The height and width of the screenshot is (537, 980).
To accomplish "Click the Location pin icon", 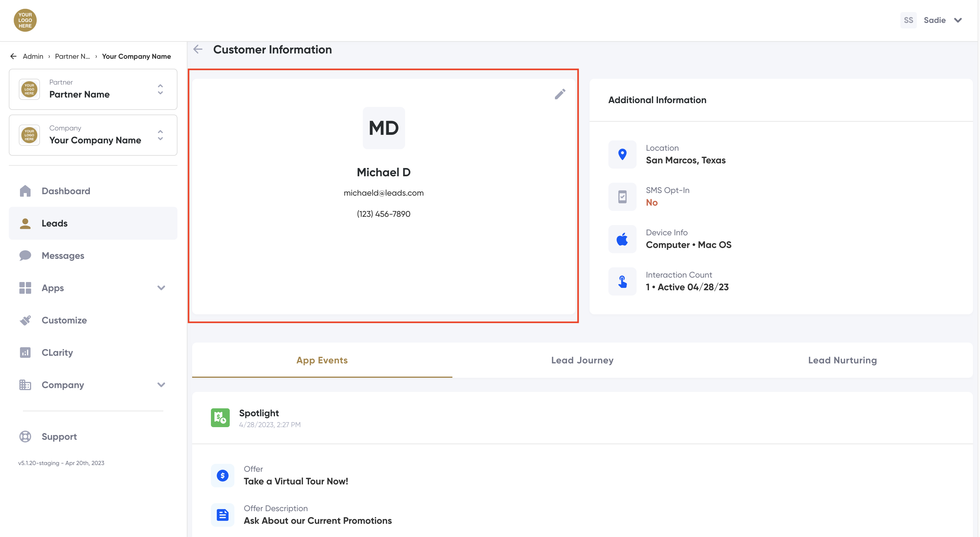I will [622, 155].
